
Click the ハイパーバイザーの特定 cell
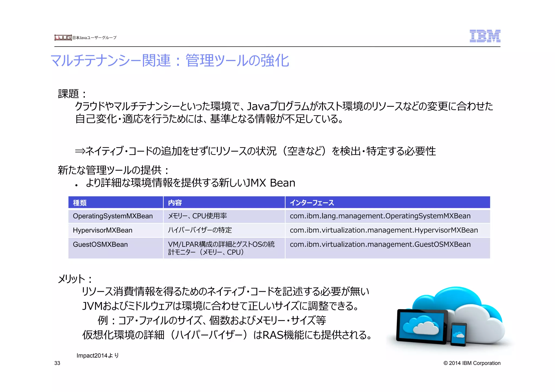pos(224,230)
